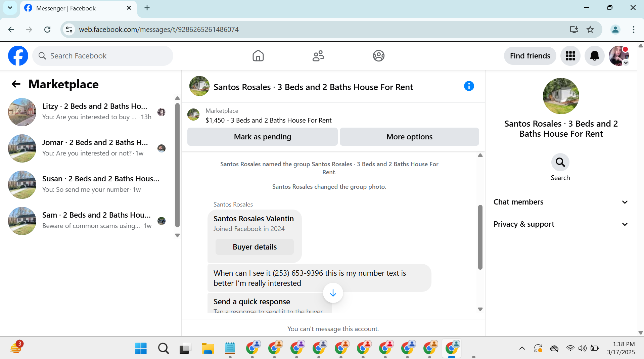The image size is (644, 359).
Task: Open the Chrome three-dot menu
Action: point(634,30)
